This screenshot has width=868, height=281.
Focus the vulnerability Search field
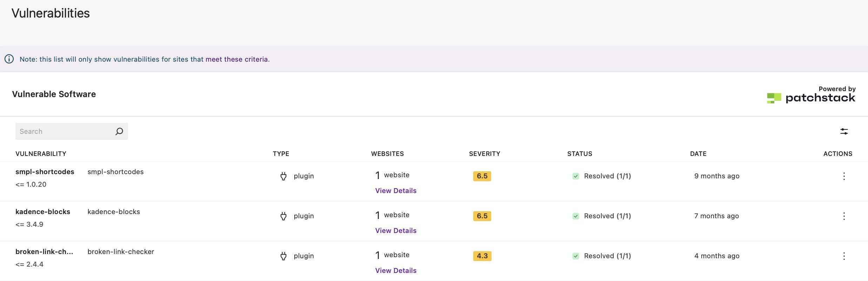[x=63, y=131]
